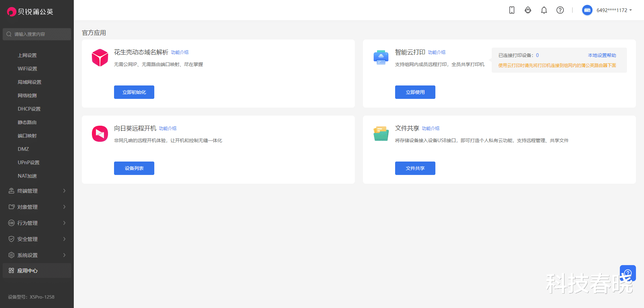
Task: Click the 智能云打印 title
Action: click(x=410, y=52)
